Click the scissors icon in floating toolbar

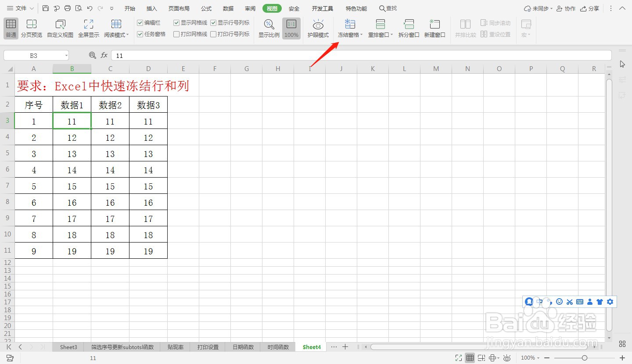(x=570, y=302)
